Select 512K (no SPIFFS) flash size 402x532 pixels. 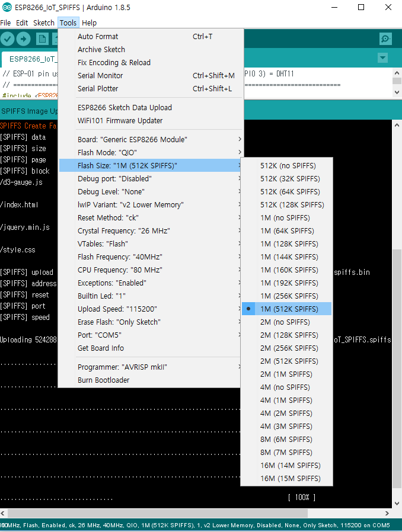point(286,166)
